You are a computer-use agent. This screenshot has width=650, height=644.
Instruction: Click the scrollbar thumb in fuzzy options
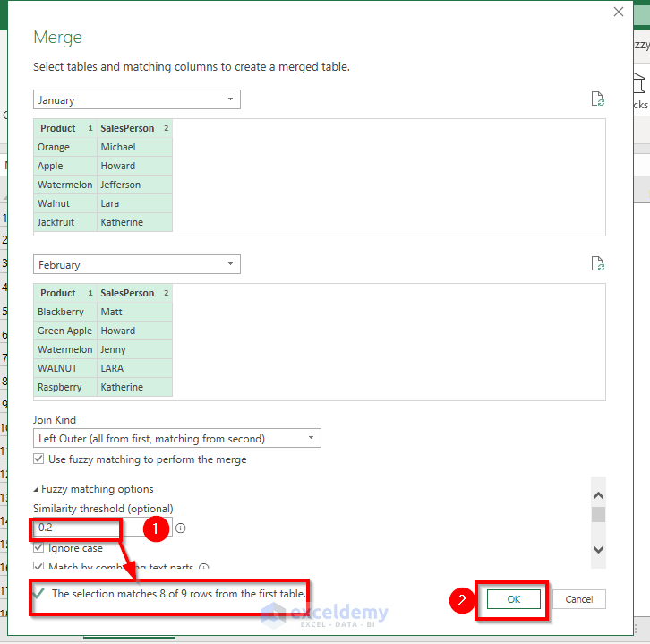pyautogui.click(x=598, y=514)
